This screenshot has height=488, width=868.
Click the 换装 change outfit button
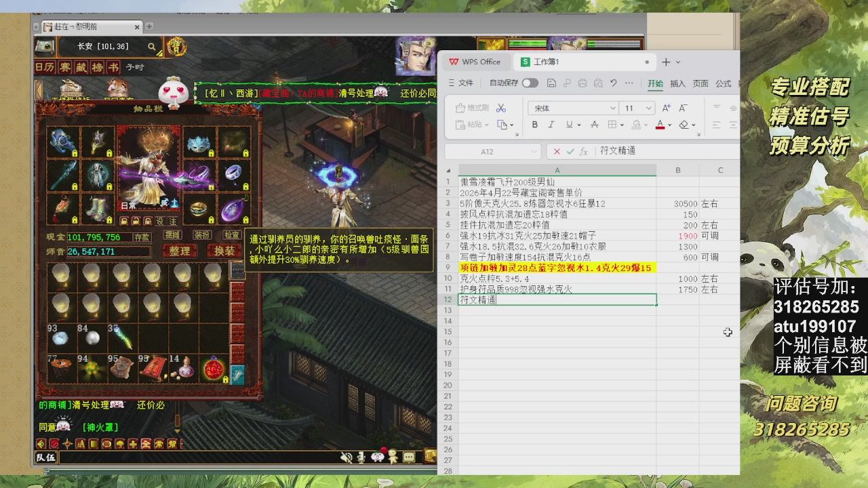(224, 251)
